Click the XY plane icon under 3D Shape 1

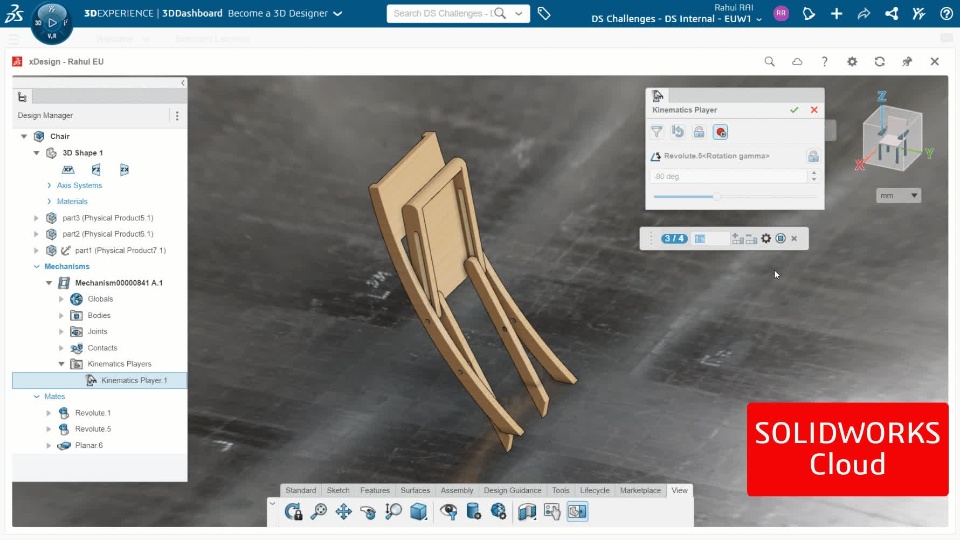click(x=68, y=170)
